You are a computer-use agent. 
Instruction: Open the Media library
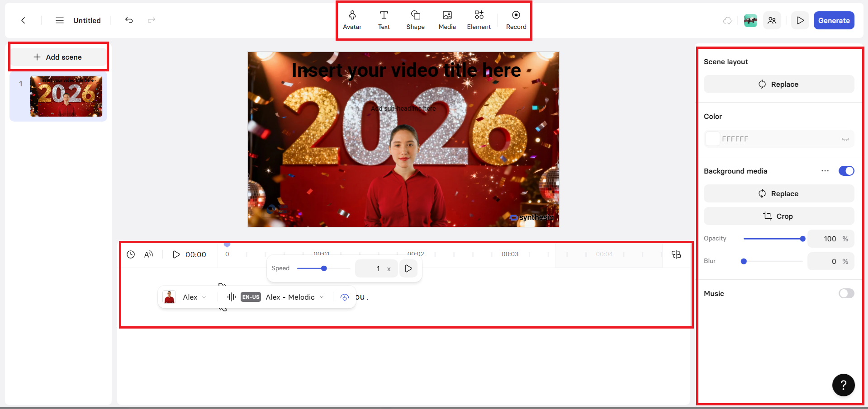[447, 20]
